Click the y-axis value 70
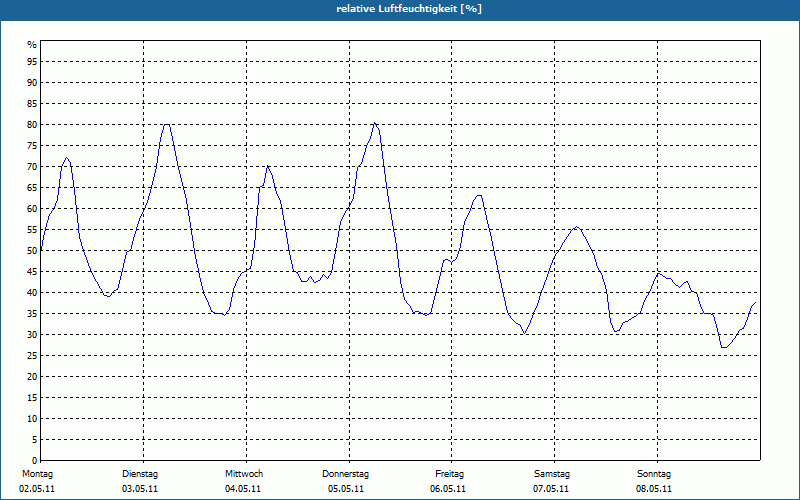The width and height of the screenshot is (800, 500). pos(32,167)
